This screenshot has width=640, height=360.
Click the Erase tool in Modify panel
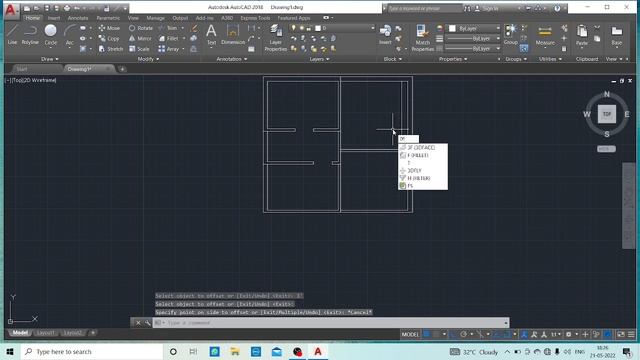[194, 28]
